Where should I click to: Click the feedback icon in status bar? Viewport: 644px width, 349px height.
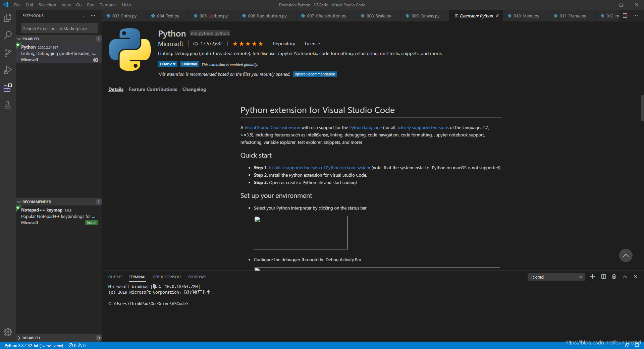point(627,346)
